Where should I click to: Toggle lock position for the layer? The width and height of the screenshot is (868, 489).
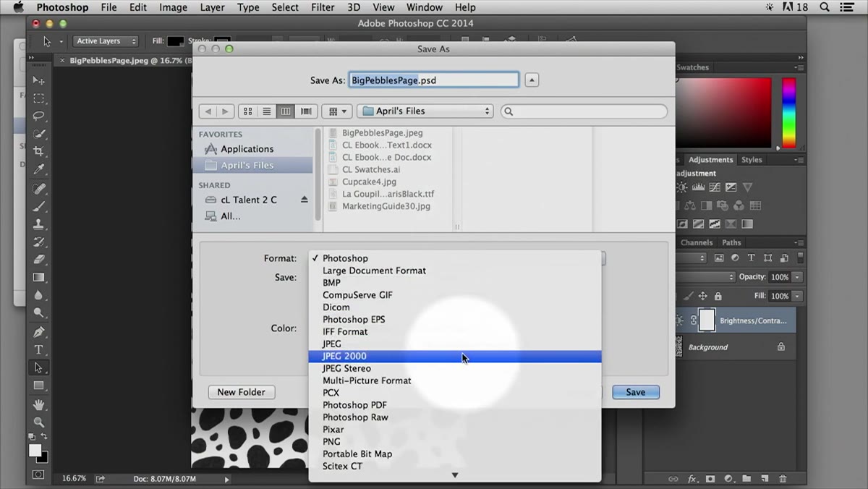[x=702, y=296]
